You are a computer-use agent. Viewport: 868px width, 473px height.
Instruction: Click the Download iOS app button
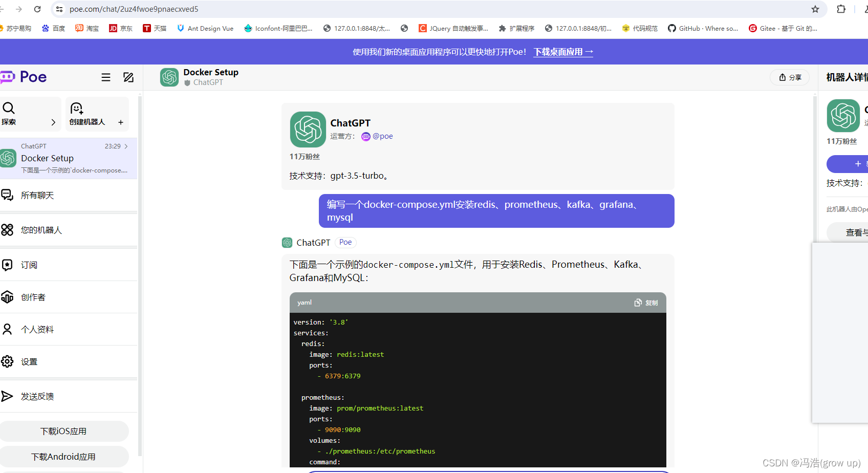(64, 431)
